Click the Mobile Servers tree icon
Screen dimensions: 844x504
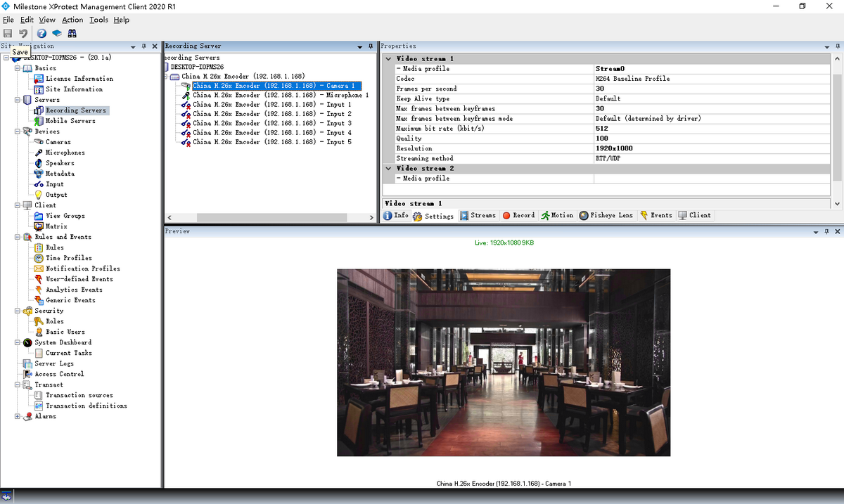[x=39, y=121]
